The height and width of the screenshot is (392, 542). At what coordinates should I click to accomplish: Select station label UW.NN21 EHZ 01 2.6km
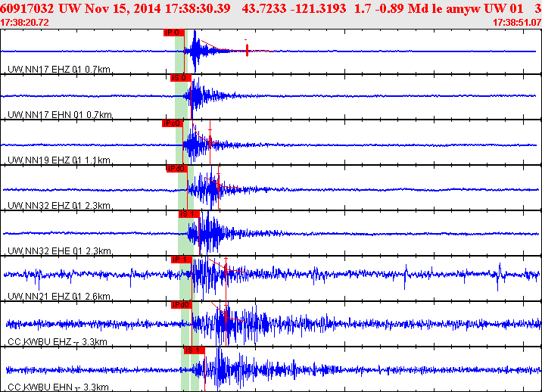tap(59, 297)
